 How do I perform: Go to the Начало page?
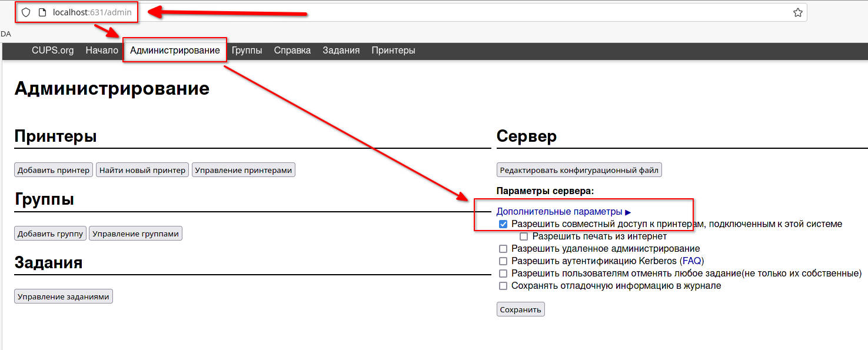coord(101,50)
